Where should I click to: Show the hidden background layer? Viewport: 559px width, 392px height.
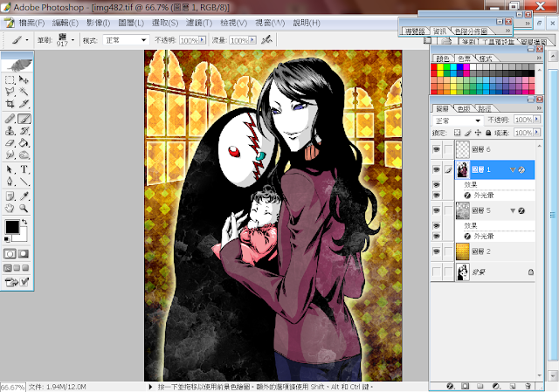click(x=437, y=272)
